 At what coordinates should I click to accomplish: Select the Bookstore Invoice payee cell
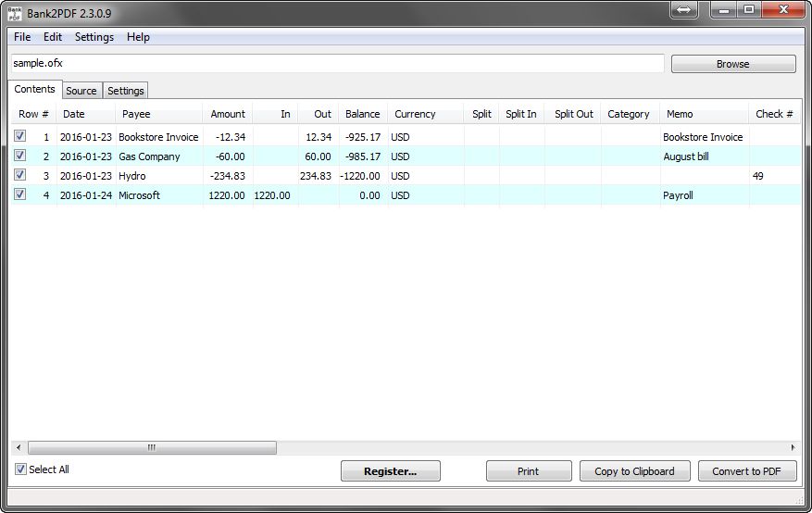tap(158, 137)
